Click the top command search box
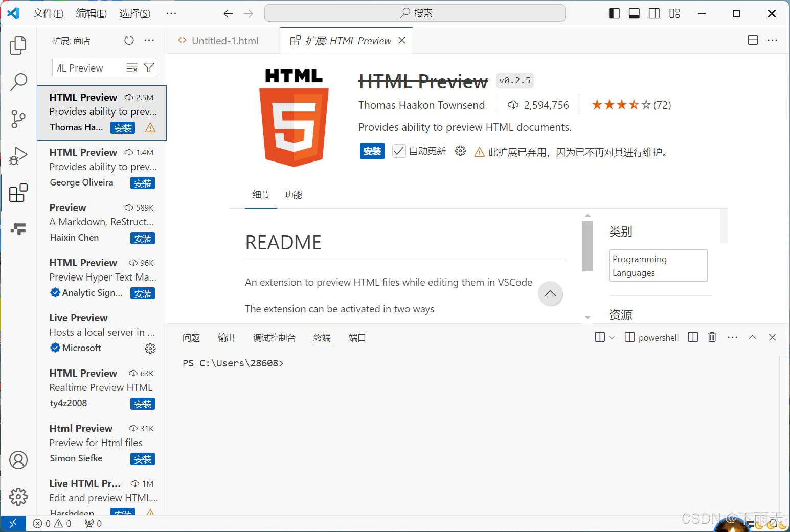The image size is (790, 532). coord(415,13)
